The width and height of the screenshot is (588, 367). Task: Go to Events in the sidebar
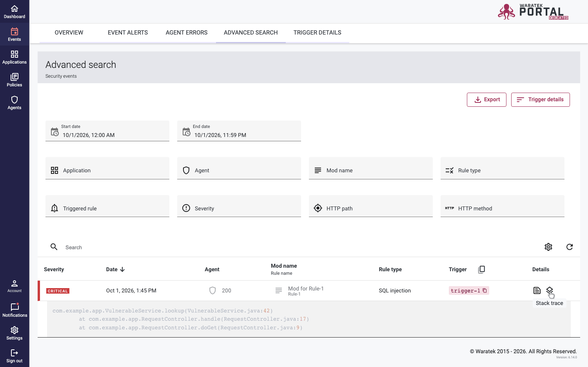point(15,35)
